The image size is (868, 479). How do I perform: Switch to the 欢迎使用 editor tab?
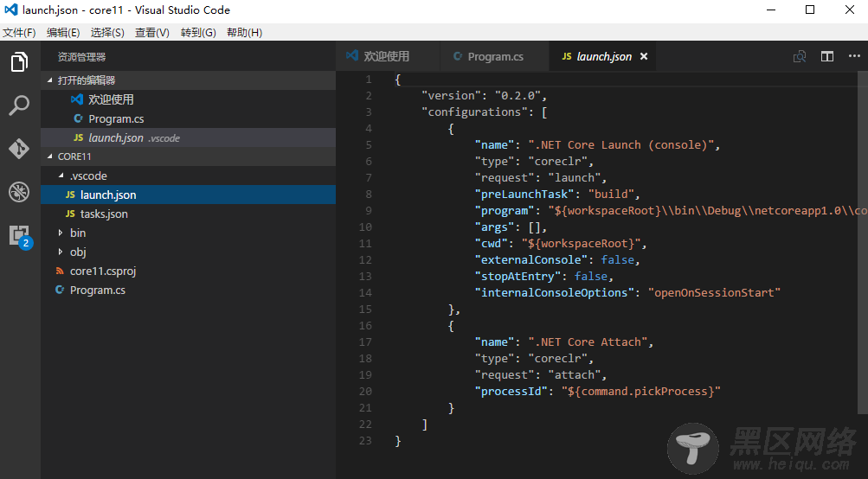pos(388,56)
